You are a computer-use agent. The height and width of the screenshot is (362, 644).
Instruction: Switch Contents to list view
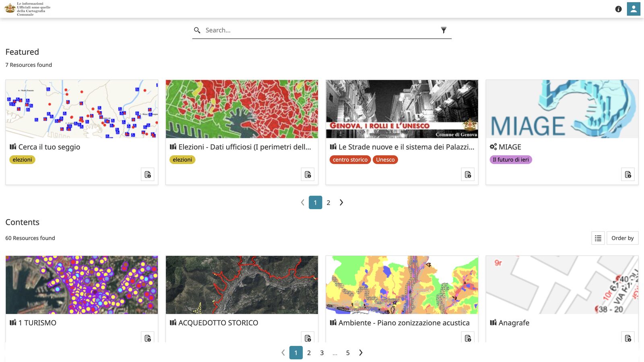[598, 238]
